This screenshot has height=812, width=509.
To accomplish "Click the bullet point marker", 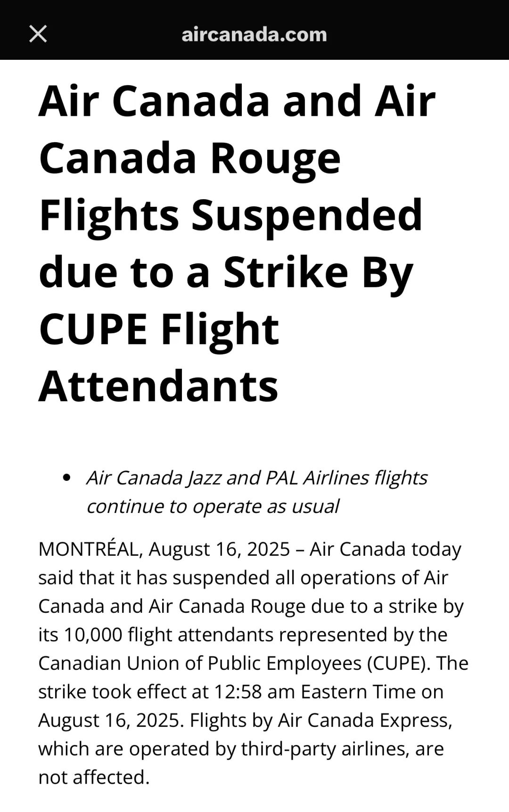I will (66, 478).
